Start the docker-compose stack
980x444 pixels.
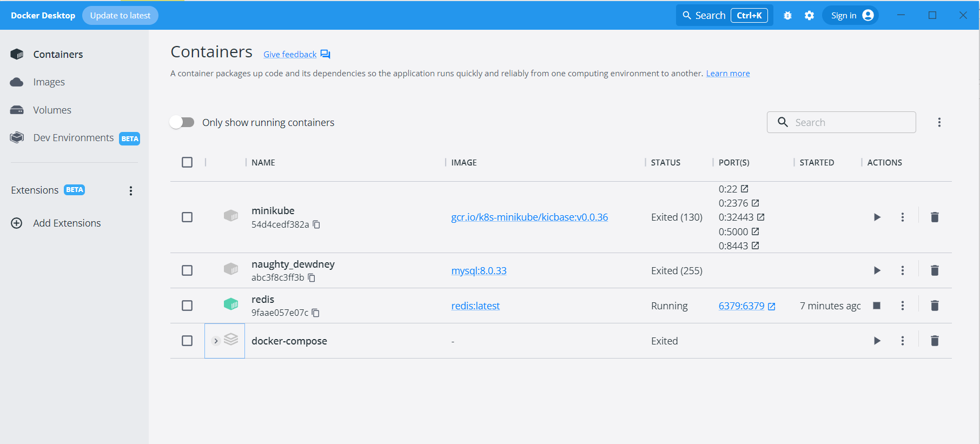coord(877,341)
